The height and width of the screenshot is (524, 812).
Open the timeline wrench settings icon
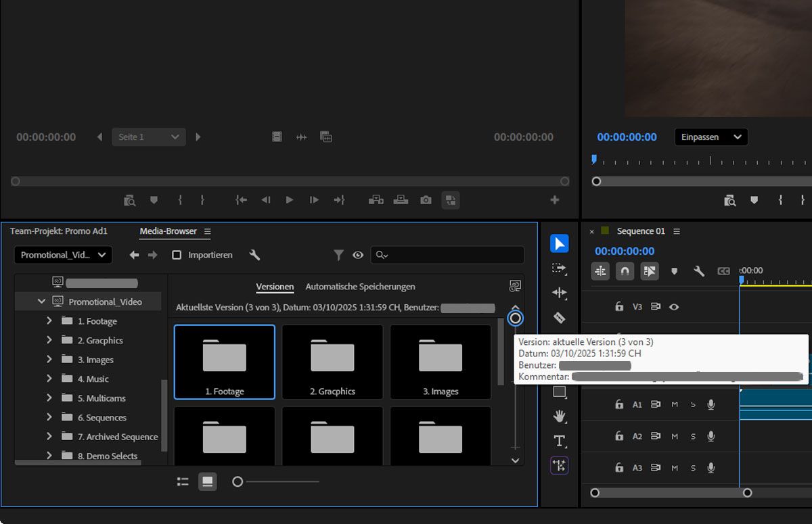click(x=699, y=270)
